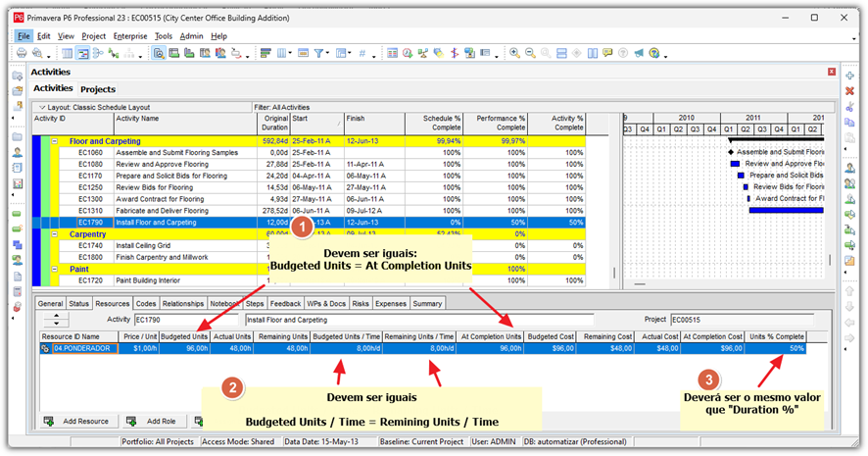
Task: Open the Columns toolbar icon
Action: pos(282,53)
